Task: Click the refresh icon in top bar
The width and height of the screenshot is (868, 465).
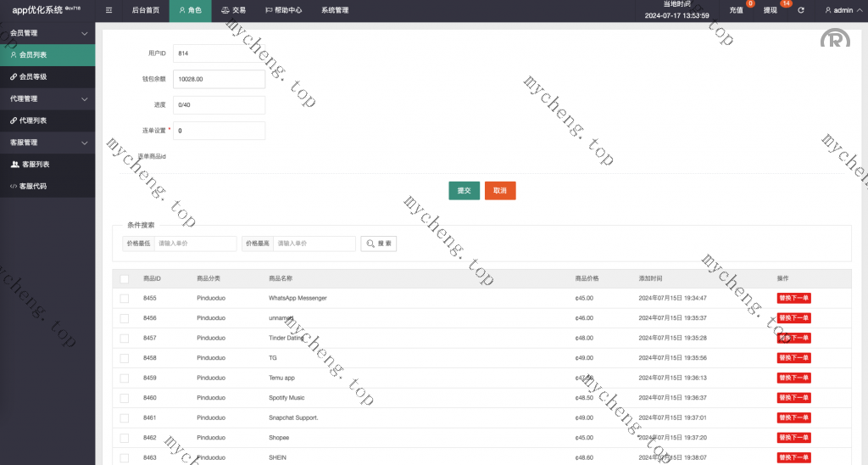Action: click(x=801, y=11)
